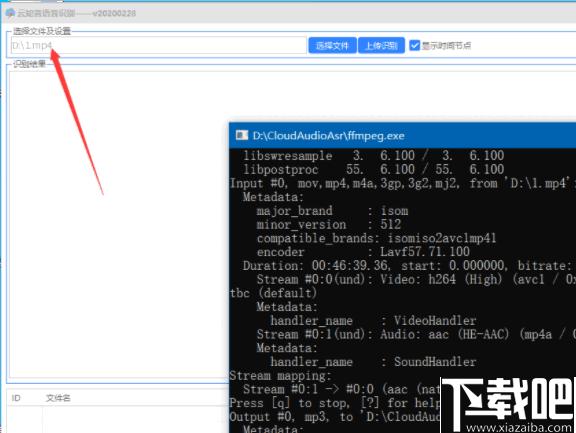576x433 pixels.
Task: Click the Stream mapping line in console
Action: 280,376
